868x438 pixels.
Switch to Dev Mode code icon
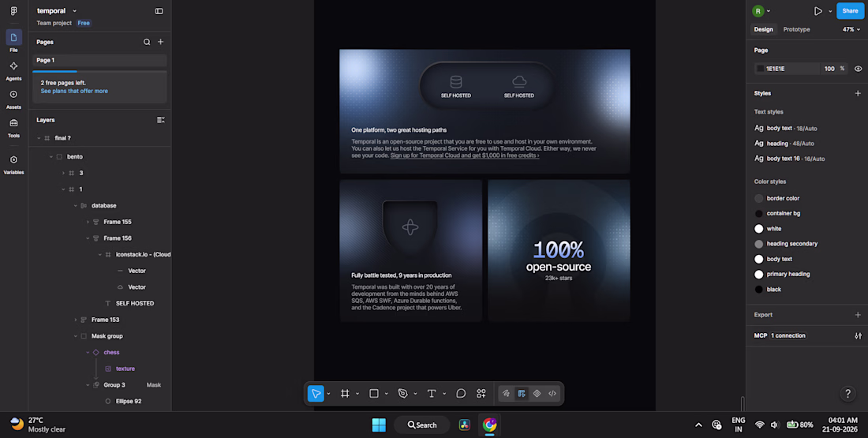552,393
